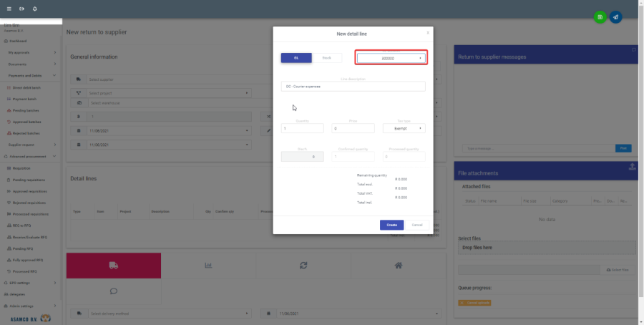The width and height of the screenshot is (644, 325).
Task: Open the hamburger menu icon
Action: (9, 9)
